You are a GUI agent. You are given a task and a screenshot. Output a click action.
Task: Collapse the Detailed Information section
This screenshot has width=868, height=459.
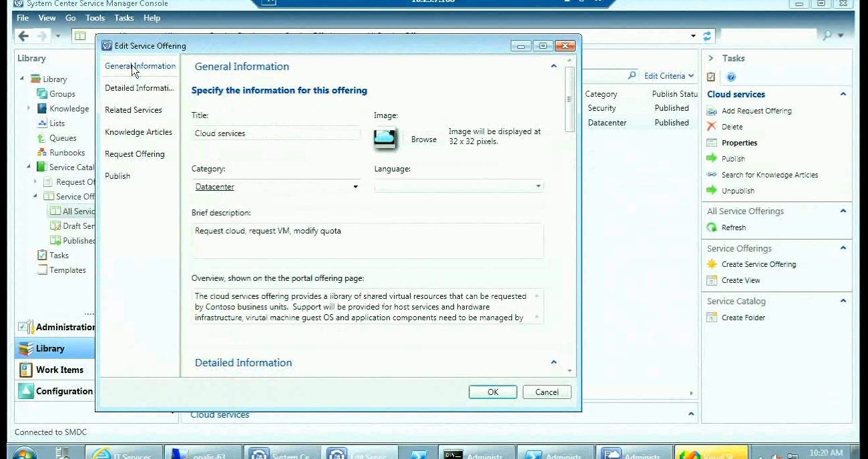(x=554, y=362)
